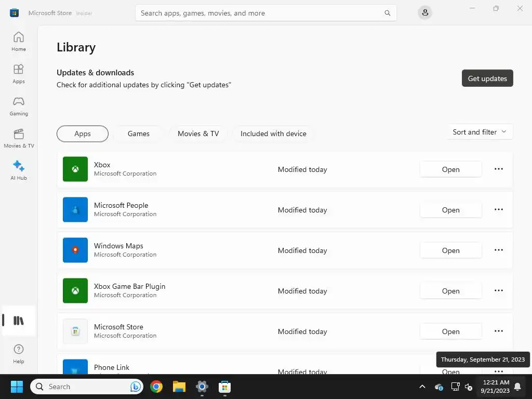The height and width of the screenshot is (399, 532).
Task: Open more options for Microsoft Store row
Action: point(498,331)
